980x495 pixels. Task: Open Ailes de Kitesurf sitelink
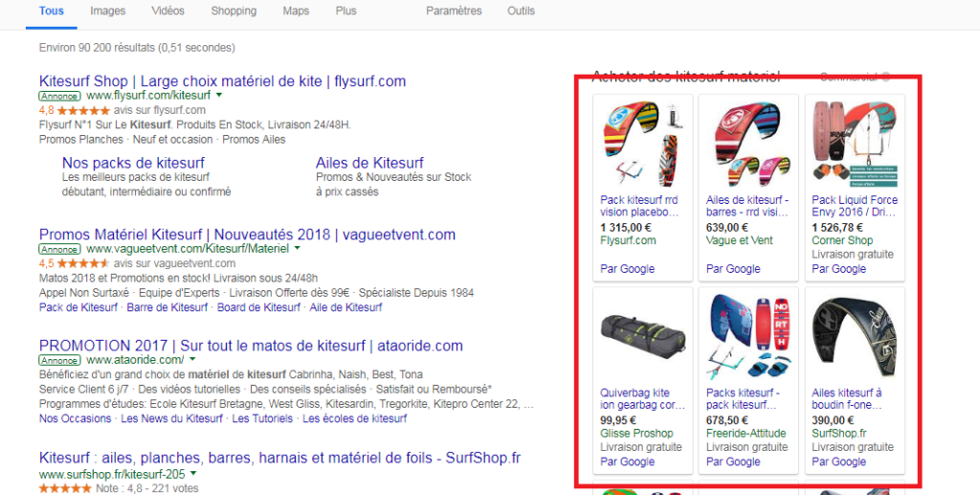pos(370,163)
